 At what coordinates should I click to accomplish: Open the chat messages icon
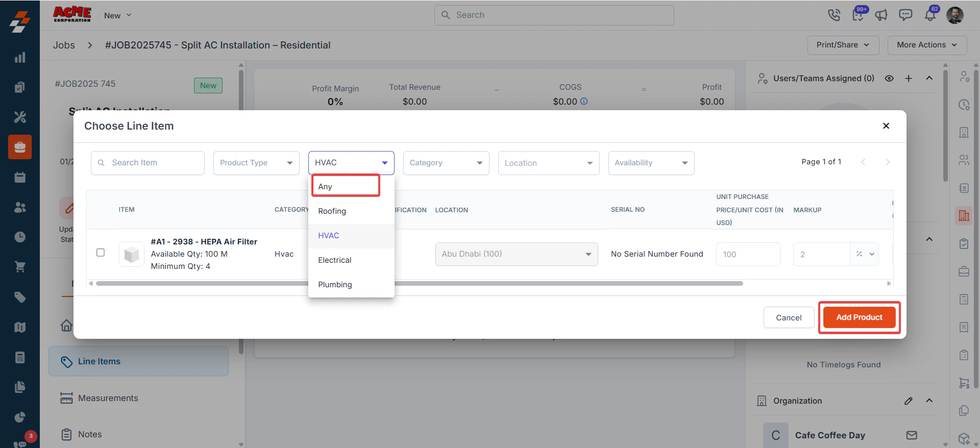(905, 15)
